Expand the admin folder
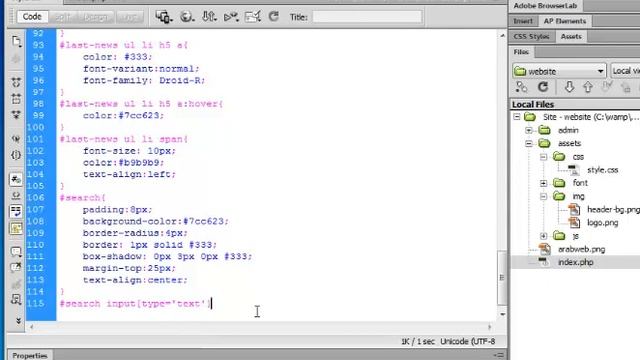 click(529, 130)
